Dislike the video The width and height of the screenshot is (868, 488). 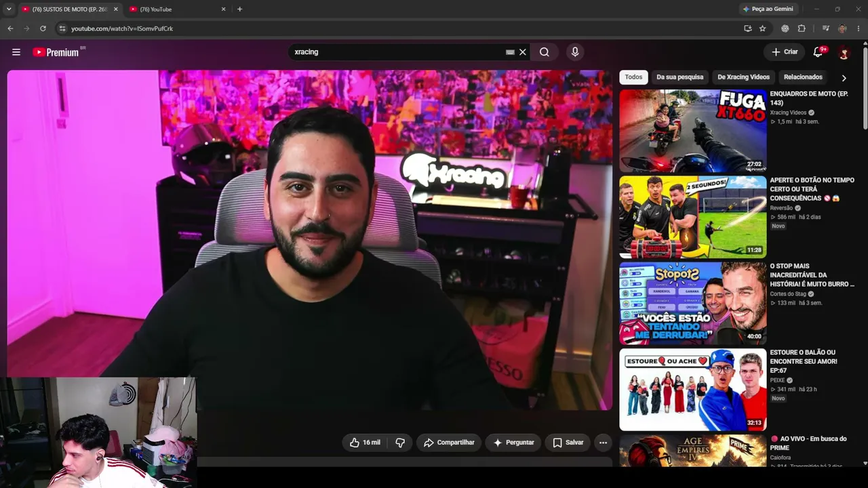pyautogui.click(x=400, y=443)
